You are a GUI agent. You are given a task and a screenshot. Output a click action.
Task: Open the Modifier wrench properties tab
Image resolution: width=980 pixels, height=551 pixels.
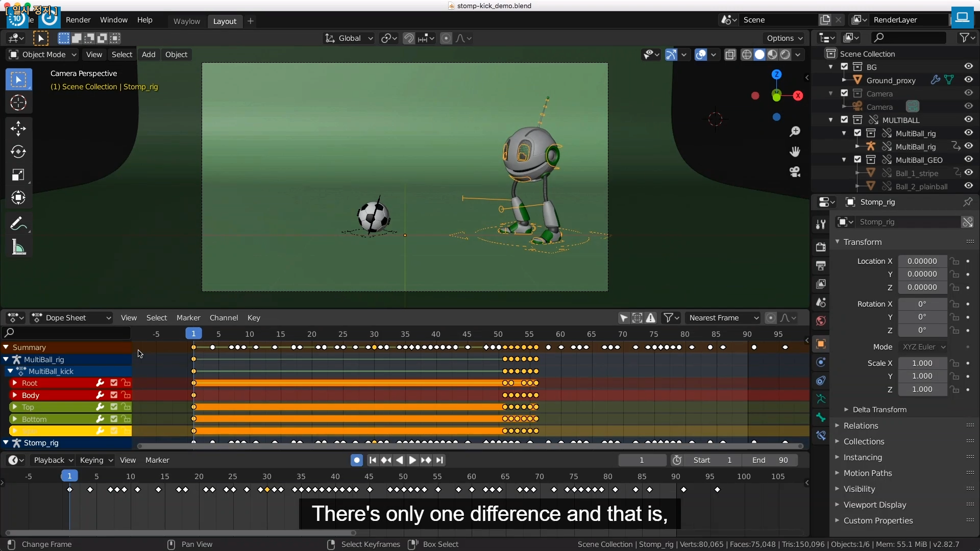[821, 224]
